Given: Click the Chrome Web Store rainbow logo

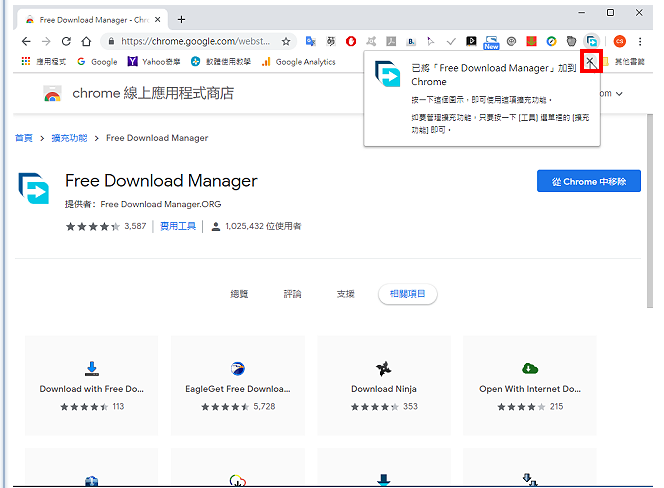Looking at the screenshot, I should [x=52, y=93].
